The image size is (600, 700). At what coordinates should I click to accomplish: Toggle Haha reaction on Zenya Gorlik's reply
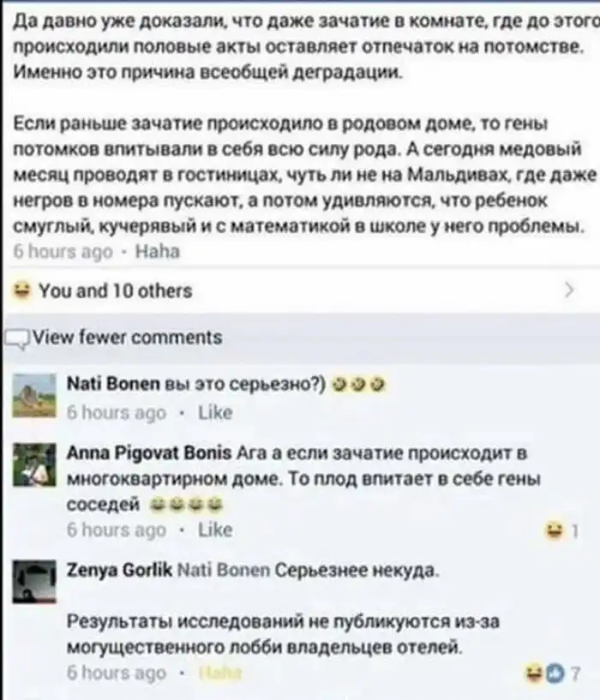click(219, 672)
